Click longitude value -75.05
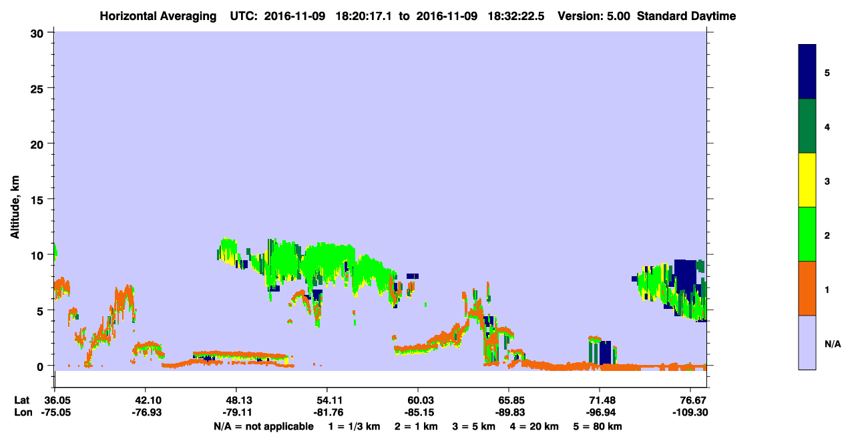 tap(57, 412)
